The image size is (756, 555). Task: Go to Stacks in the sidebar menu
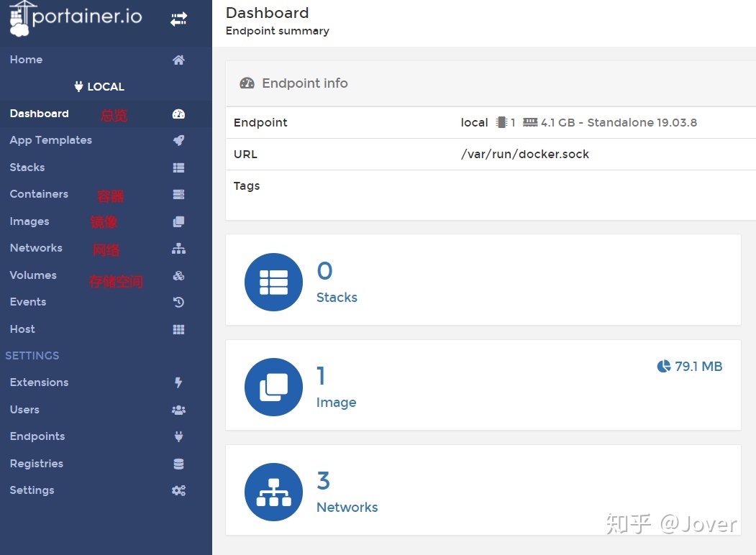[106, 168]
